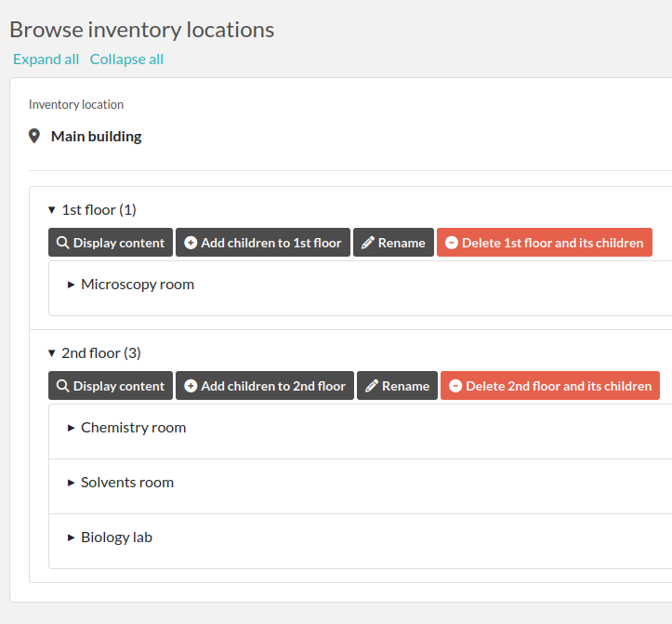The image size is (672, 624).
Task: Expand the Chemistry room entry
Action: click(72, 428)
